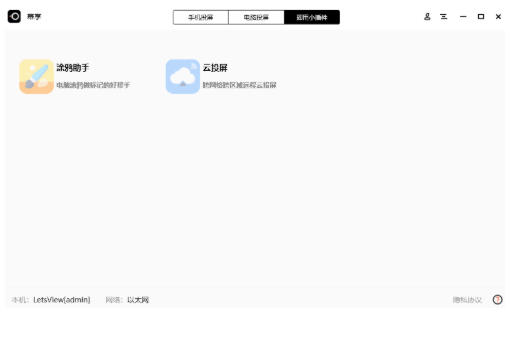Open the user account profile icon

pyautogui.click(x=427, y=17)
